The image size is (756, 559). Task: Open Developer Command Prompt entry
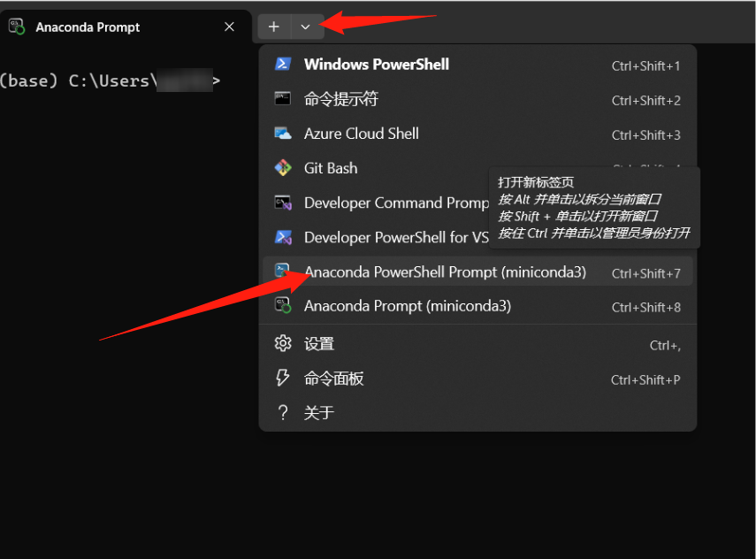click(376, 203)
